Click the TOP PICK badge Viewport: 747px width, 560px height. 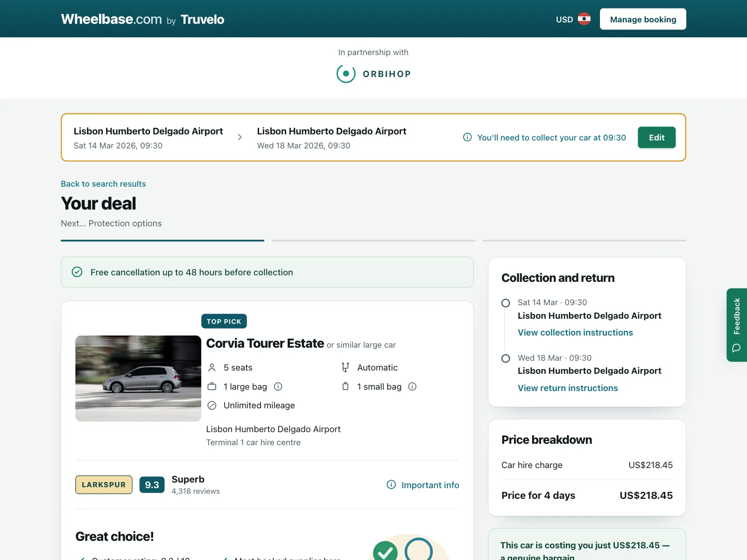coord(224,322)
